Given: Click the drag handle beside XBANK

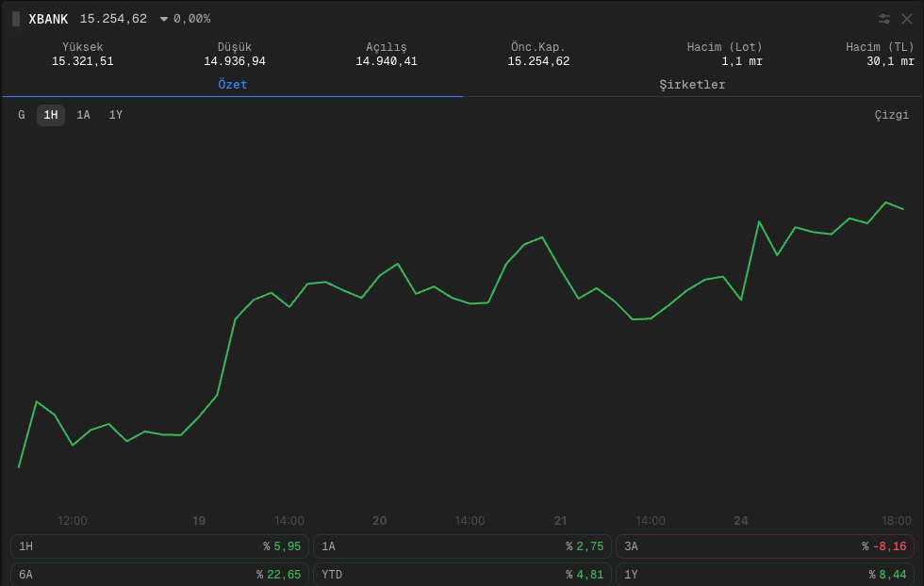Looking at the screenshot, I should (x=16, y=19).
